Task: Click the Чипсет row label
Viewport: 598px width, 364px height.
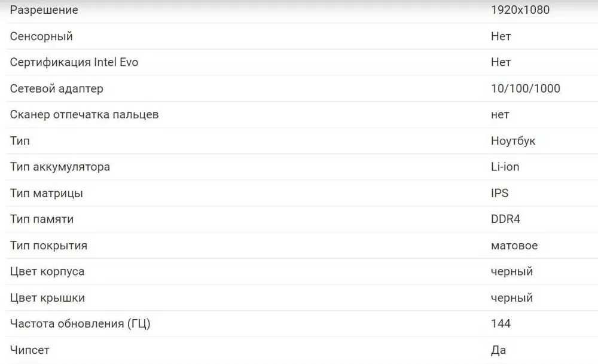Action: click(30, 350)
